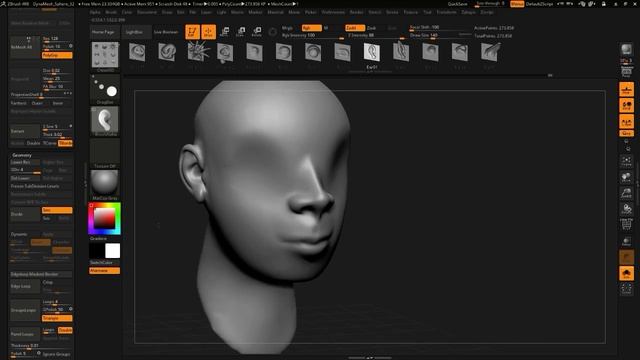Viewport: 640px width, 360px height.
Task: Adjust the SDiv subdivision level slider
Action: 25,170
